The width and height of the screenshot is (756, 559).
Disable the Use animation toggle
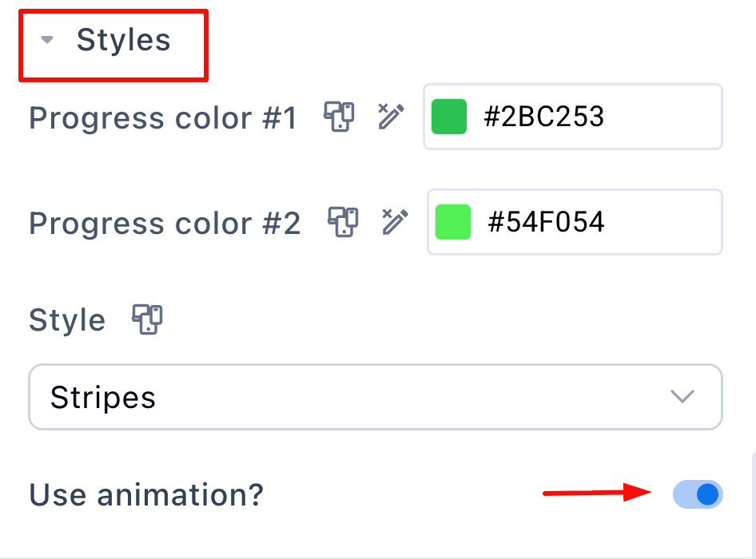698,494
